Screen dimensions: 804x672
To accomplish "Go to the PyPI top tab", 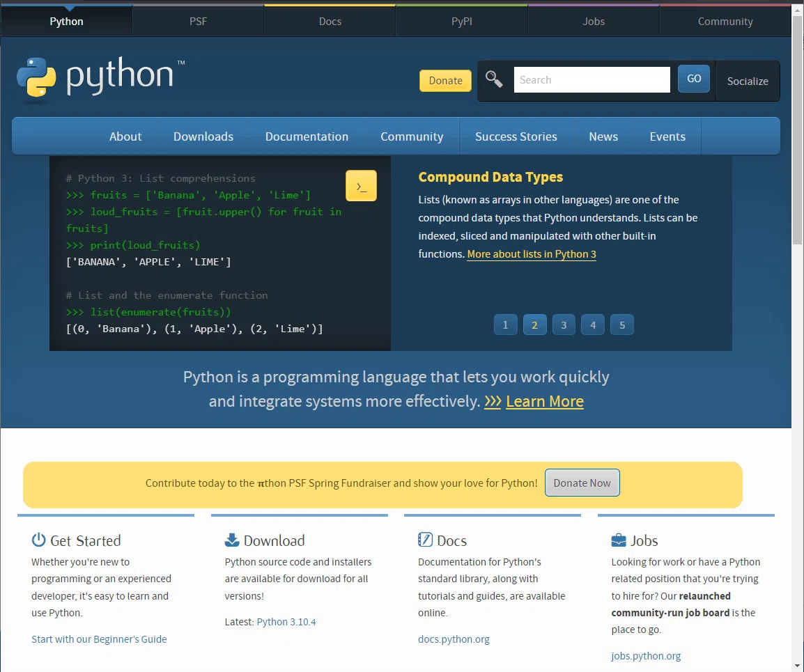I will tap(461, 21).
